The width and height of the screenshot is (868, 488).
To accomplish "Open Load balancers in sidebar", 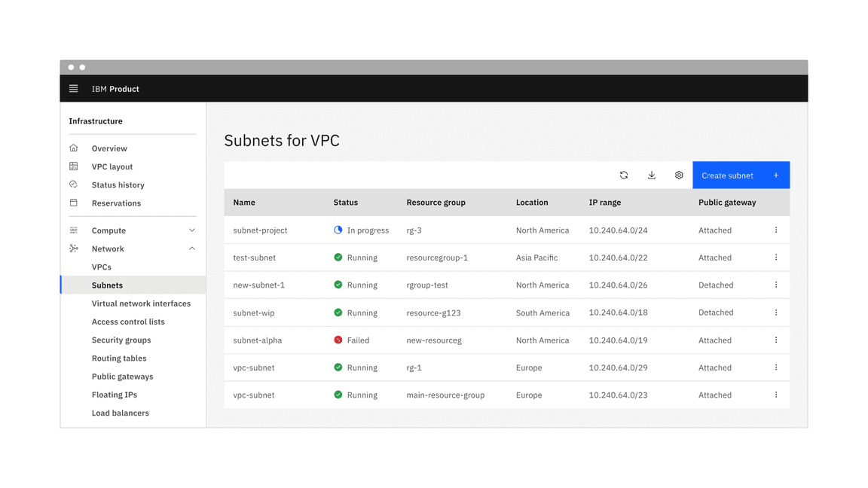I will (x=121, y=413).
